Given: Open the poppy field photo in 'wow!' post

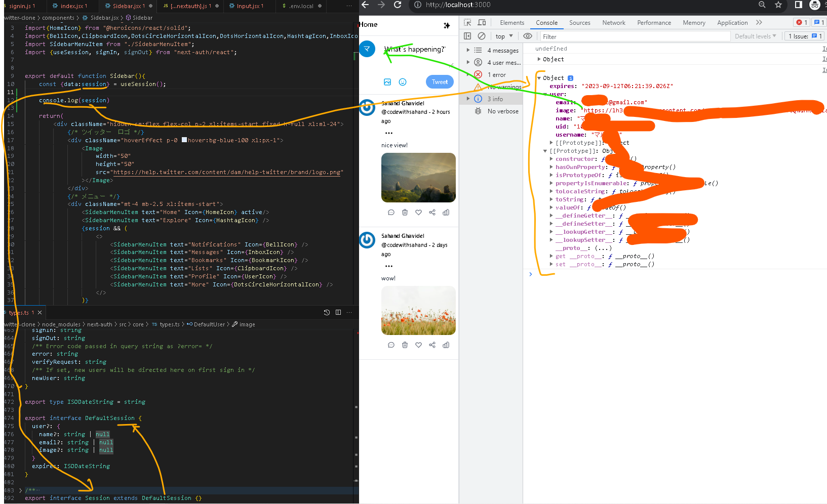Looking at the screenshot, I should 418,311.
